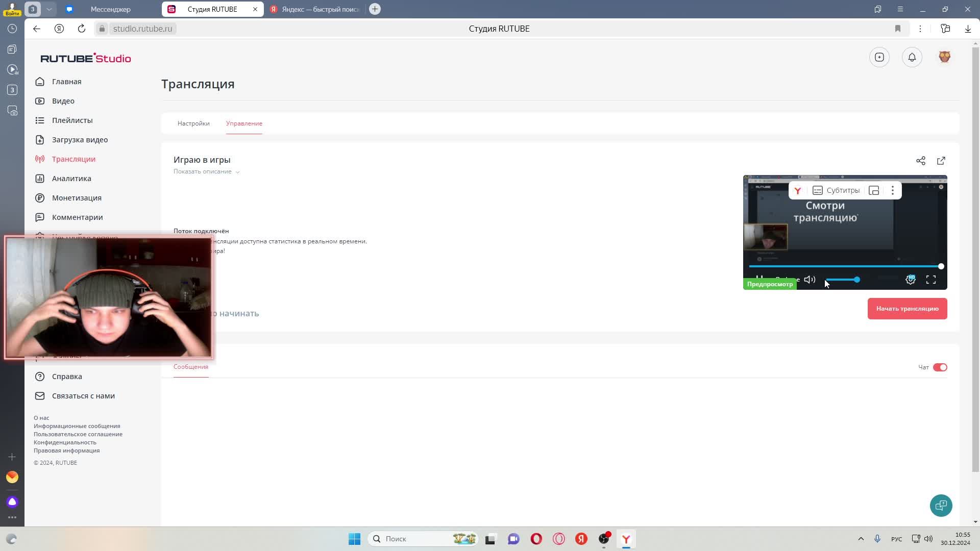Image resolution: width=980 pixels, height=551 pixels.
Task: Open browser downloads
Action: (968, 29)
